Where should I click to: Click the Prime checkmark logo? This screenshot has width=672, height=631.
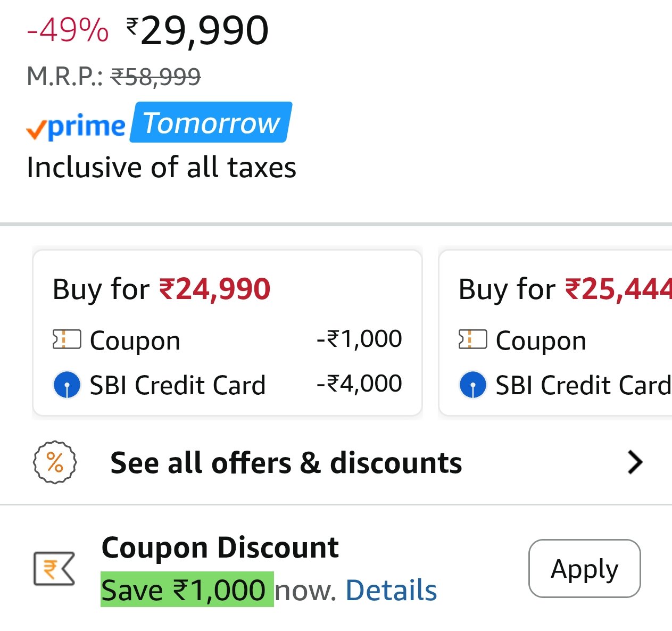tap(76, 127)
